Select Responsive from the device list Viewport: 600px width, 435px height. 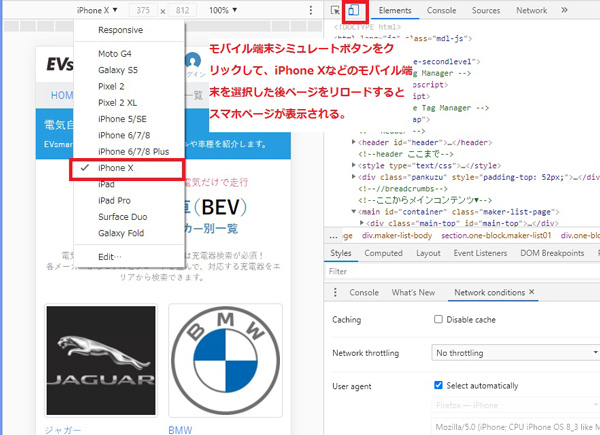[129, 30]
